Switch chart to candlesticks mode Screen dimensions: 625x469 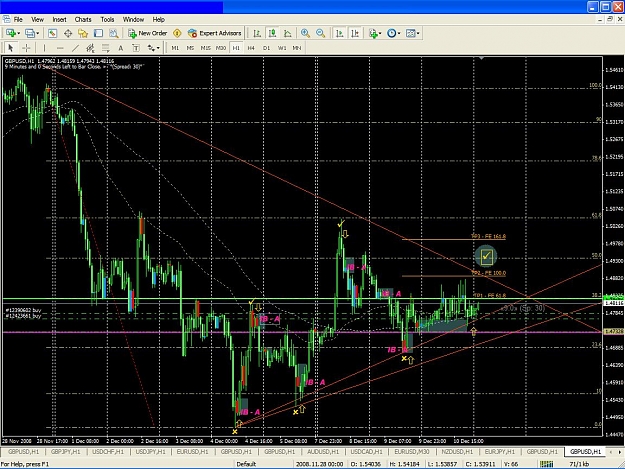tap(273, 33)
